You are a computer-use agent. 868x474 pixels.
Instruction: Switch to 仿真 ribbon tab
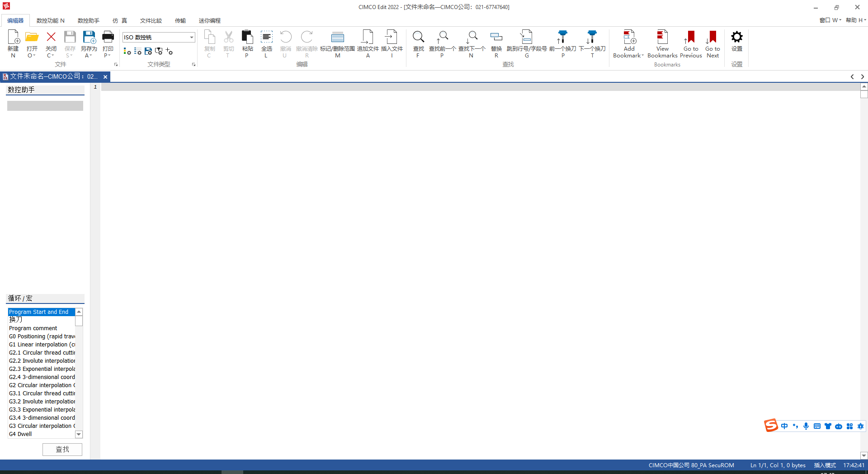pyautogui.click(x=120, y=20)
